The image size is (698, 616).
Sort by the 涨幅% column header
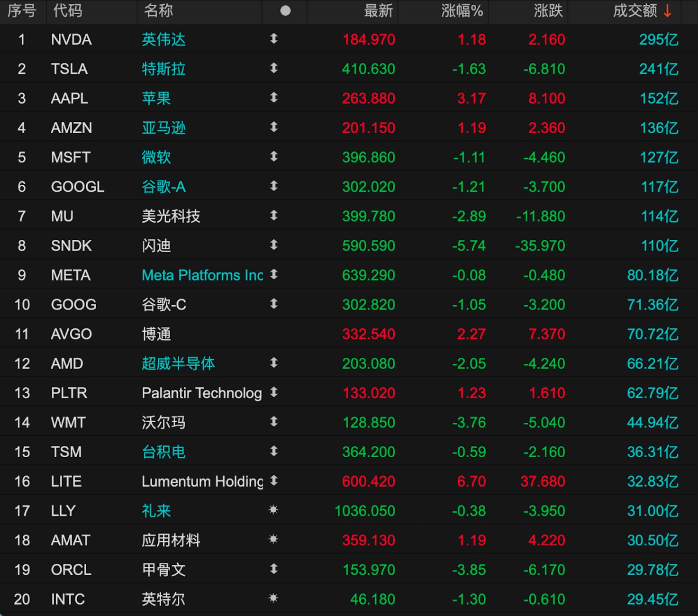point(462,10)
